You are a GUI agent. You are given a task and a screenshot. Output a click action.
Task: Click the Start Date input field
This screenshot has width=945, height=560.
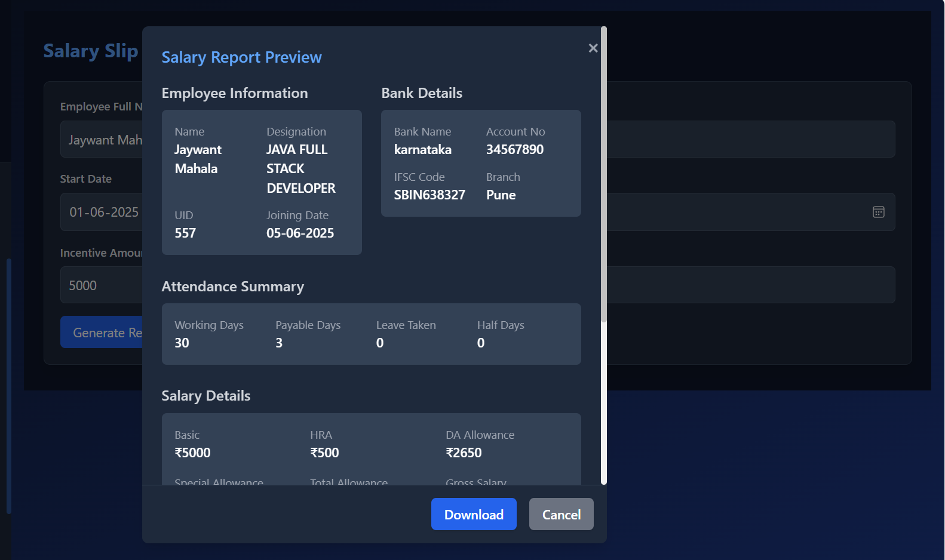pyautogui.click(x=102, y=212)
